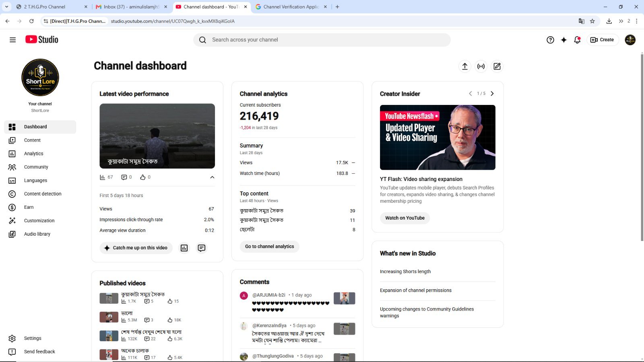This screenshot has height=362, width=644.
Task: Open the YouTube Newsflash video thumbnail
Action: [438, 138]
